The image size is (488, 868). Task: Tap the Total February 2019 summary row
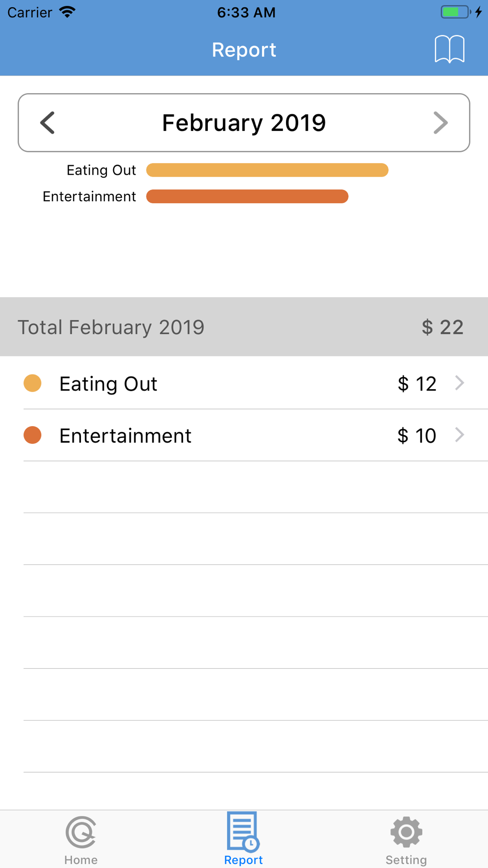[x=244, y=327]
